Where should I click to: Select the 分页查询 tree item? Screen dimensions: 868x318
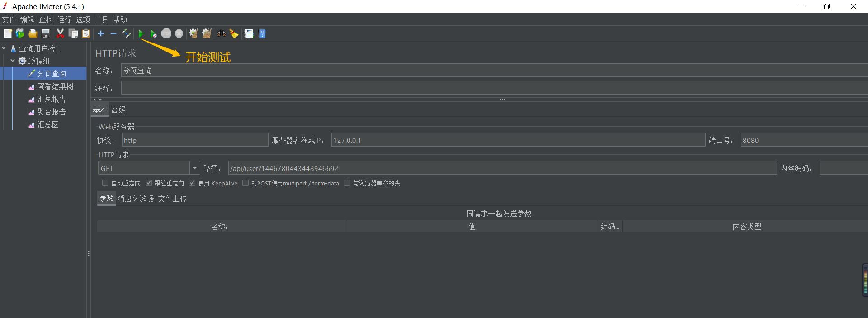click(x=52, y=73)
